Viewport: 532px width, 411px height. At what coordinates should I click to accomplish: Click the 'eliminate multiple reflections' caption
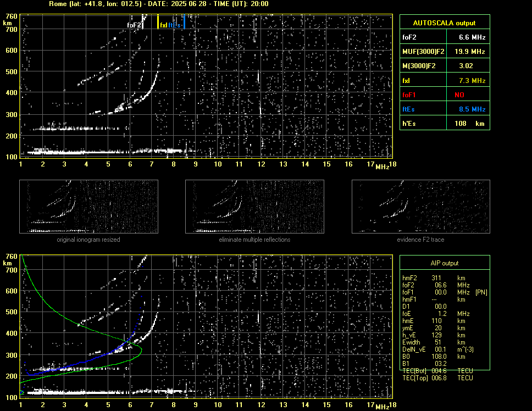tap(254, 240)
